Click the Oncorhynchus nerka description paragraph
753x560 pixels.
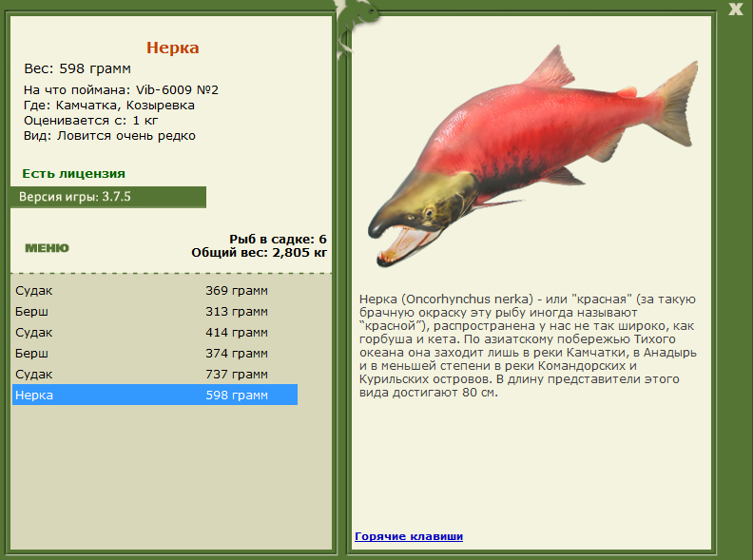(528, 346)
